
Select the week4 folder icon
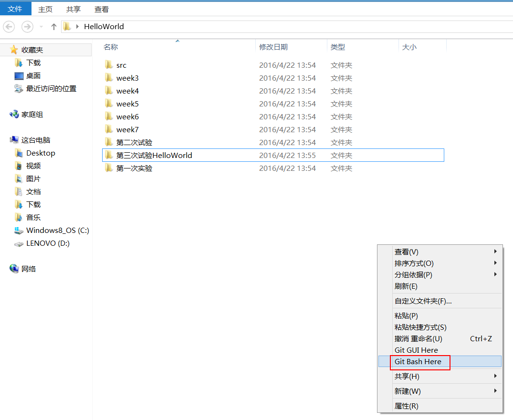coord(109,90)
